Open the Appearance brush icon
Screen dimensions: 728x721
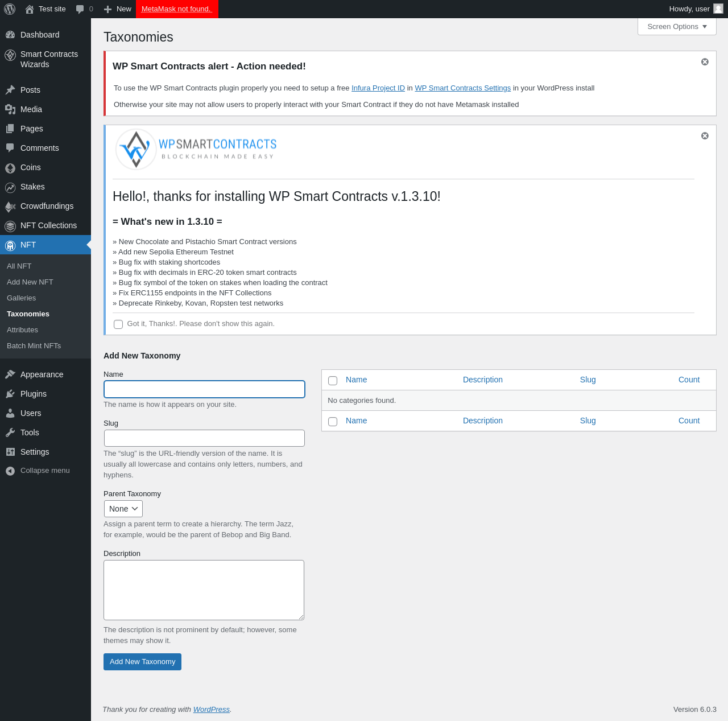click(x=10, y=374)
